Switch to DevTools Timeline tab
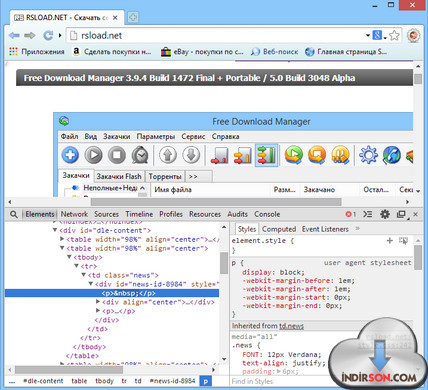The width and height of the screenshot is (428, 390). point(139,214)
